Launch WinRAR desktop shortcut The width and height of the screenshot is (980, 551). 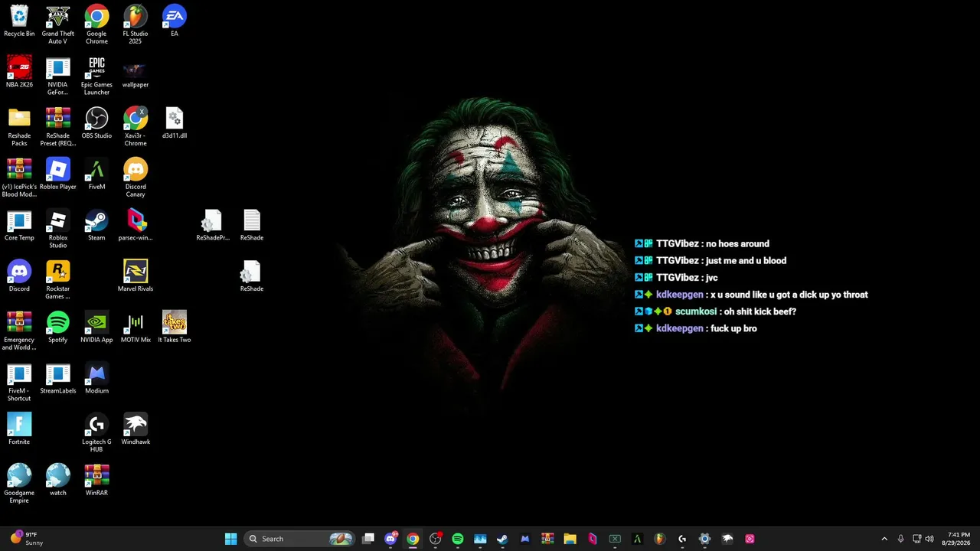96,481
